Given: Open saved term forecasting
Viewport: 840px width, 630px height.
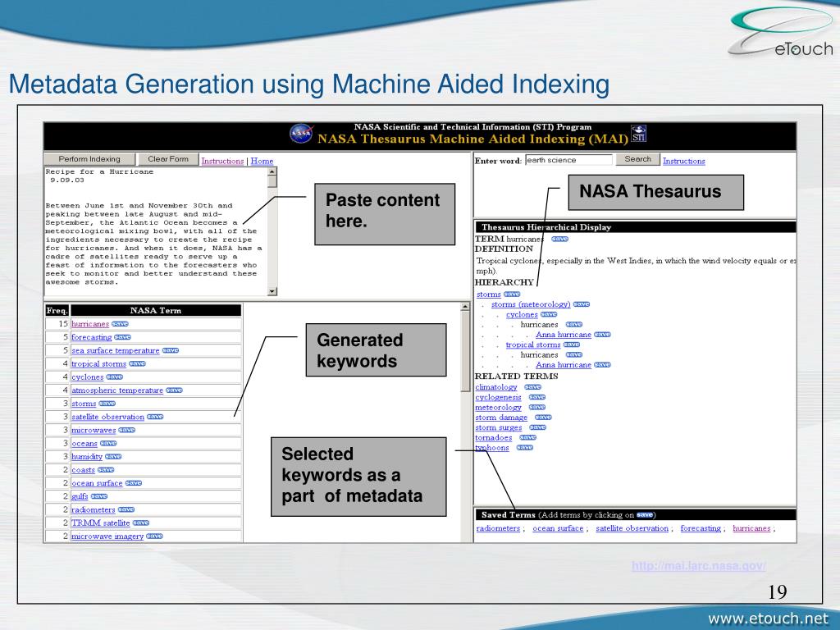Looking at the screenshot, I should coord(701,528).
